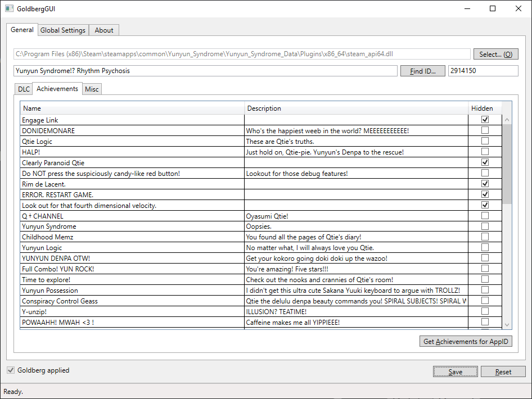This screenshot has width=532, height=399.
Task: Check Hidden for DONIDEMONARE
Action: pyautogui.click(x=485, y=130)
